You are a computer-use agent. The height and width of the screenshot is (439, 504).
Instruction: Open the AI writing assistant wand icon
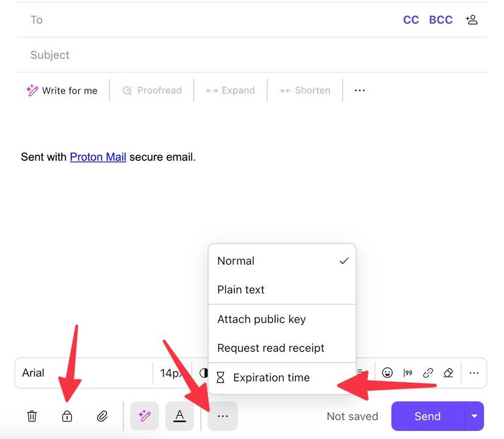coord(144,416)
